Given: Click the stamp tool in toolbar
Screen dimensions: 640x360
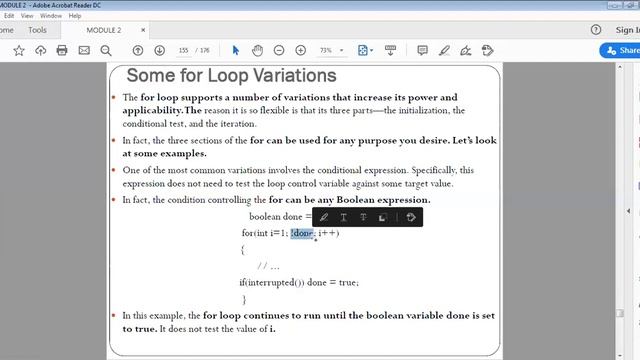Looking at the screenshot, I should [487, 50].
